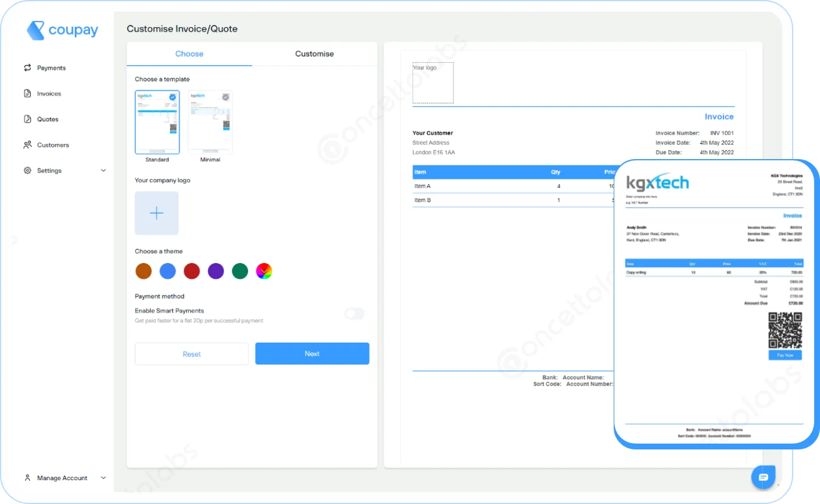Open the Payments section in sidebar
This screenshot has width=820, height=504.
click(x=51, y=67)
